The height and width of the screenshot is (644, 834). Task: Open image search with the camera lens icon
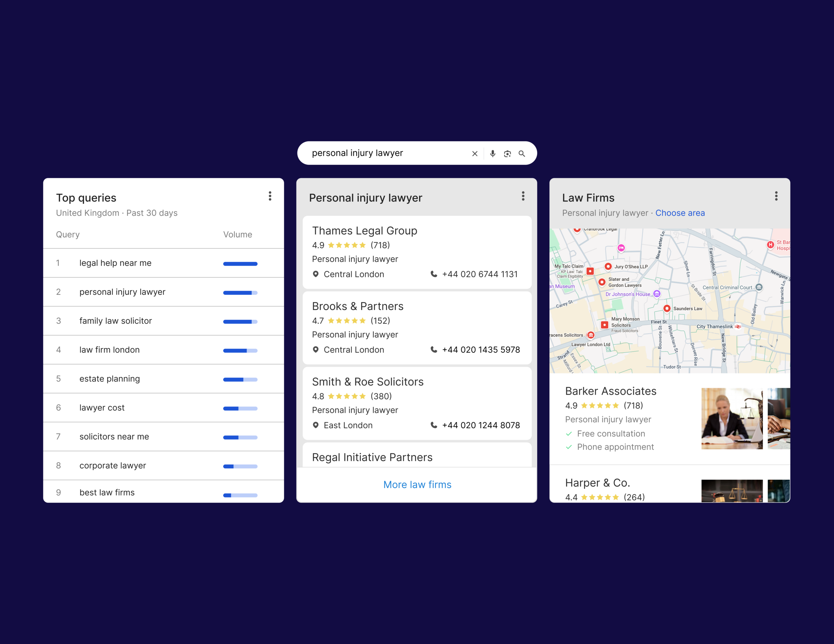(x=507, y=153)
